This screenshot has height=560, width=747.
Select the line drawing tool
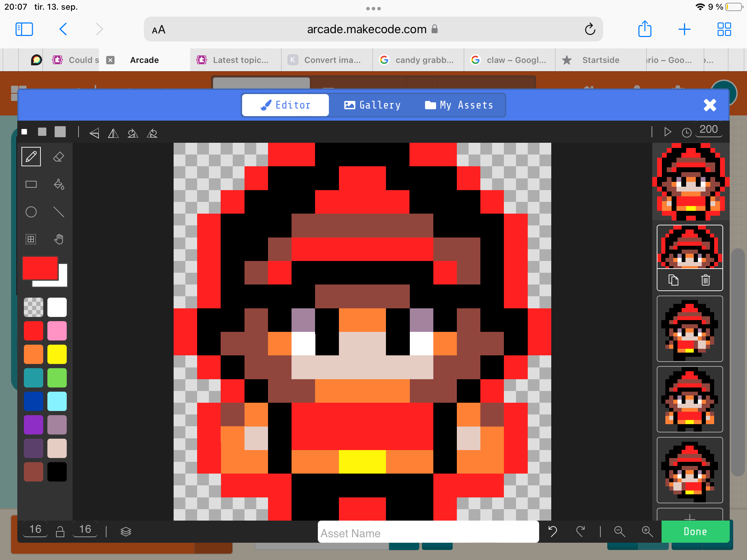(58, 212)
